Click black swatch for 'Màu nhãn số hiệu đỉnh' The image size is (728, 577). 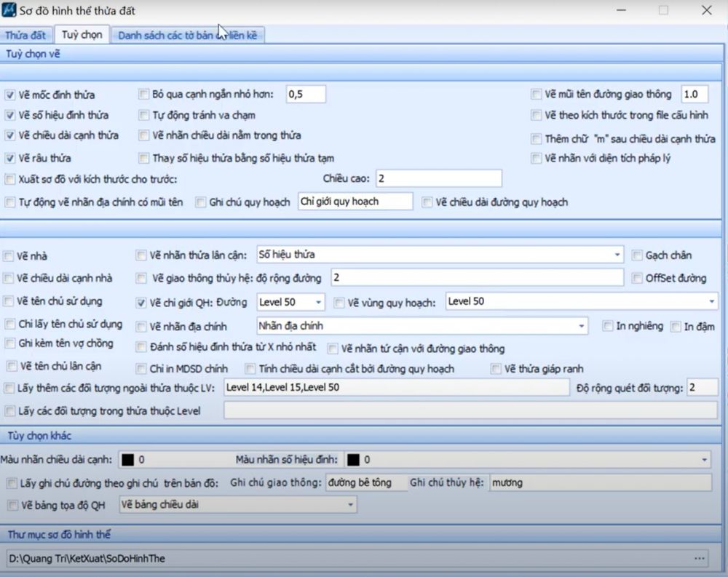click(353, 460)
